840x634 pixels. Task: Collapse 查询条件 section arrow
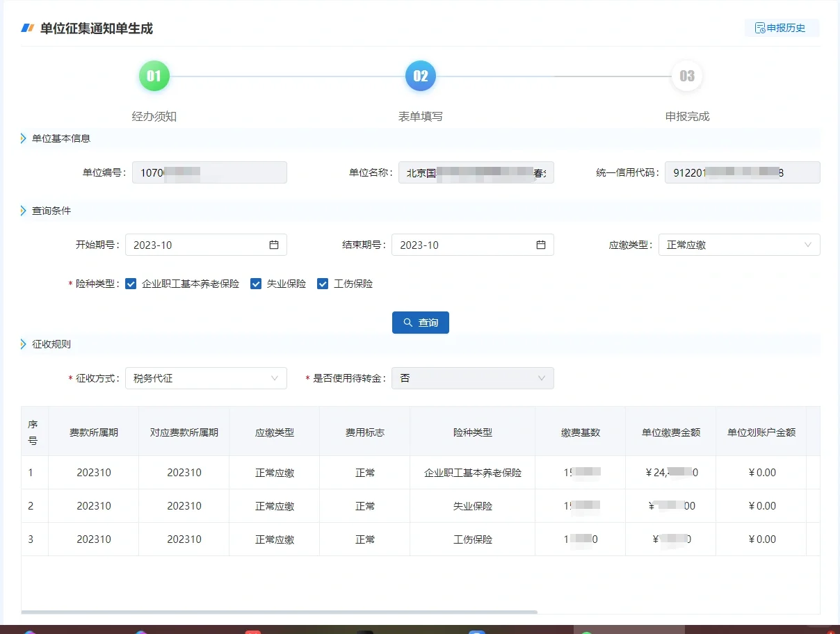(x=24, y=211)
